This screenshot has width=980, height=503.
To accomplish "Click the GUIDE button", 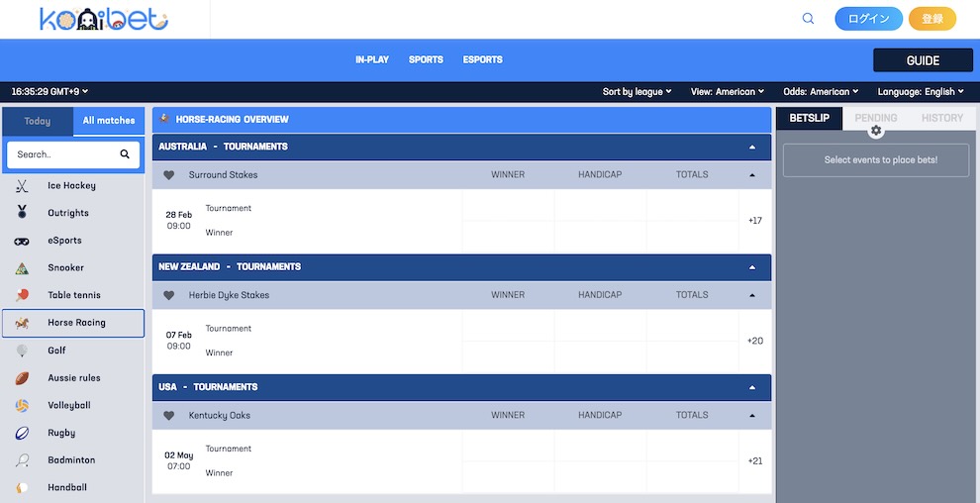I will (923, 60).
